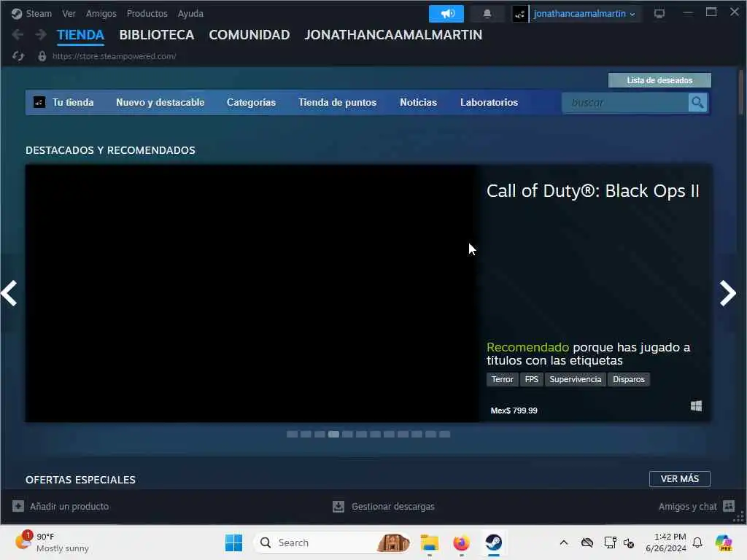Image resolution: width=747 pixels, height=560 pixels.
Task: Click the featured game black thumbnail area
Action: pyautogui.click(x=252, y=293)
